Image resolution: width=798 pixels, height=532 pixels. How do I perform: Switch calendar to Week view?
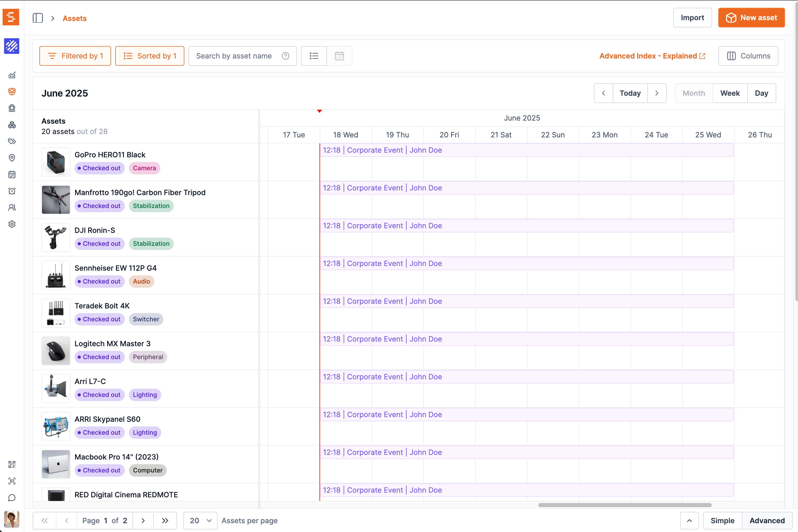[730, 93]
